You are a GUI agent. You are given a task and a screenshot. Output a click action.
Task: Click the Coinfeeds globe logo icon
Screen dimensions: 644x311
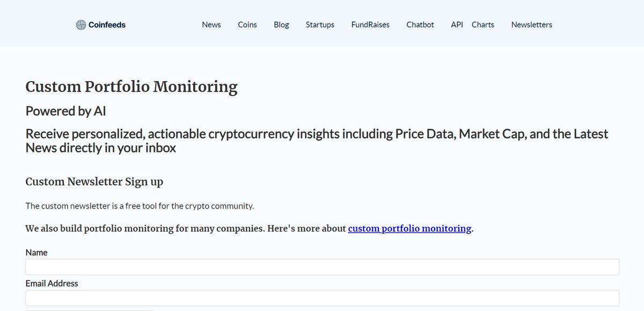point(81,25)
